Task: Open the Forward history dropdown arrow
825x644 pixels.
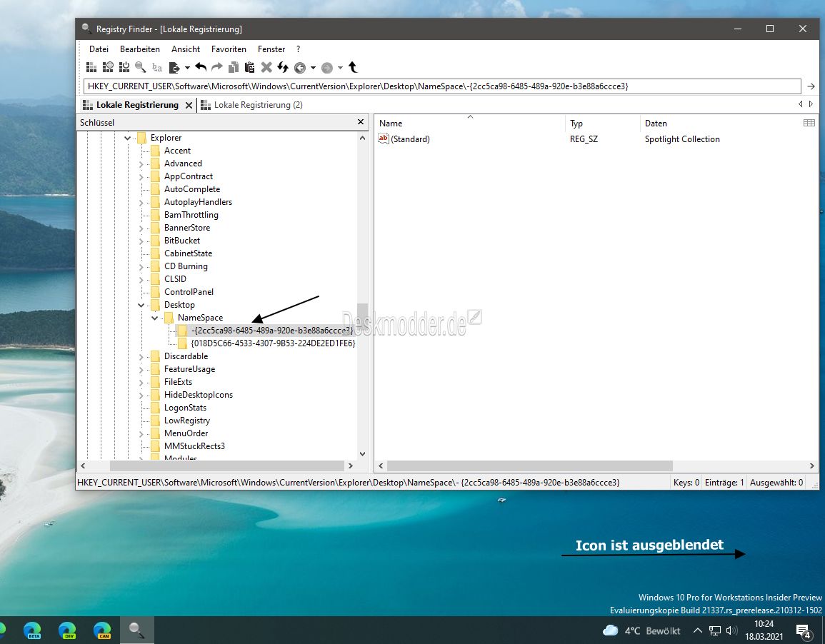Action: 340,68
